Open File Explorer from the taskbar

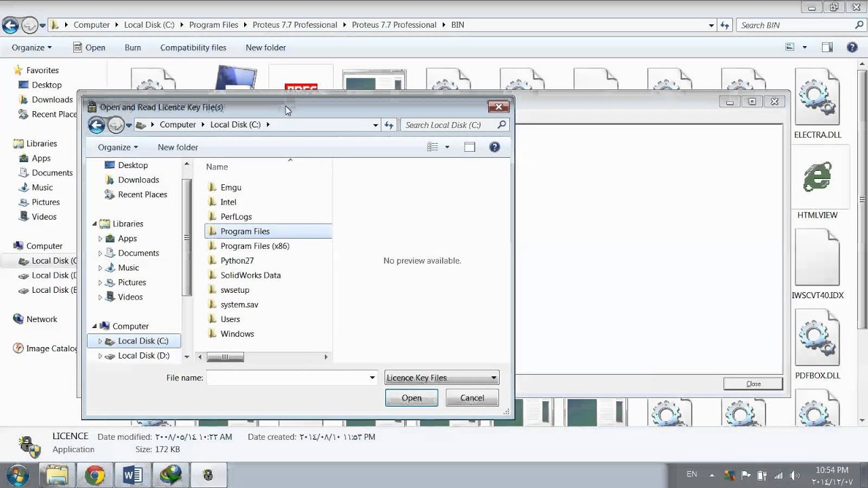pos(57,475)
